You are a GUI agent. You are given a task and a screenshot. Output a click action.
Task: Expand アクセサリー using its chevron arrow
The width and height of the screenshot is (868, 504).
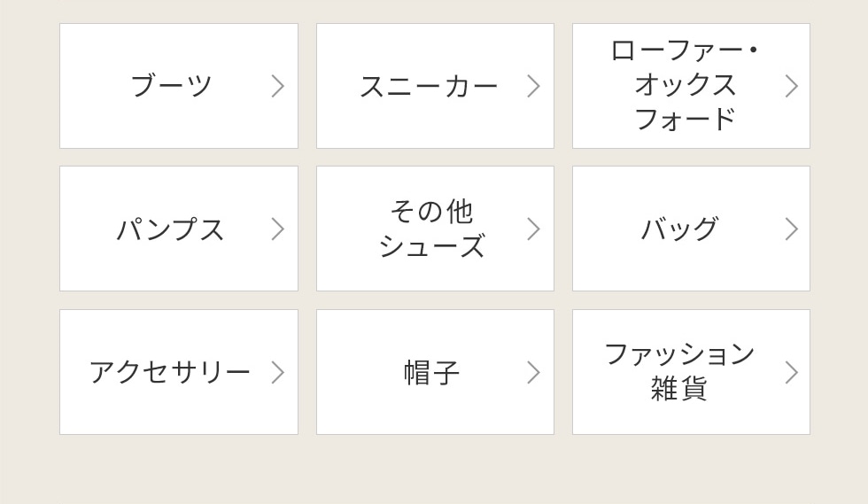277,372
